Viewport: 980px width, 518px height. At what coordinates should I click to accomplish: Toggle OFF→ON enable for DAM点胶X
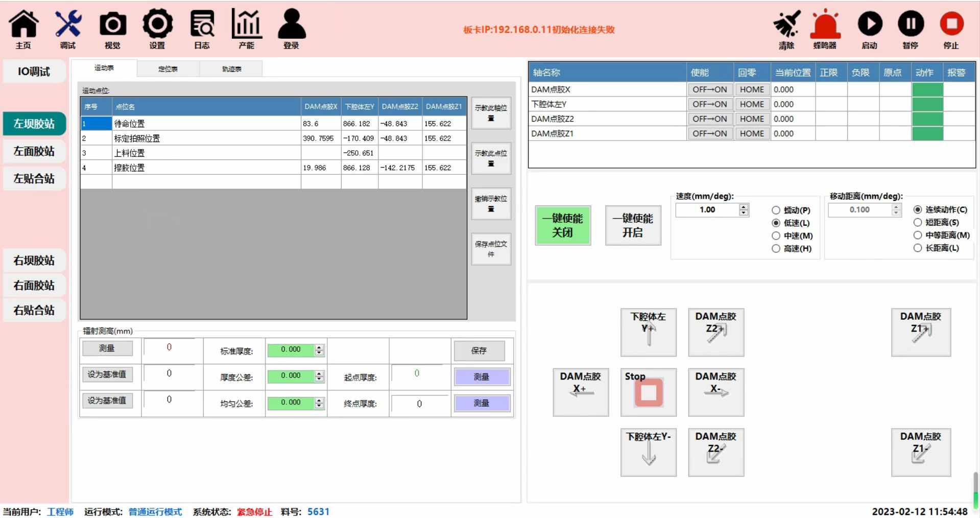click(x=710, y=89)
